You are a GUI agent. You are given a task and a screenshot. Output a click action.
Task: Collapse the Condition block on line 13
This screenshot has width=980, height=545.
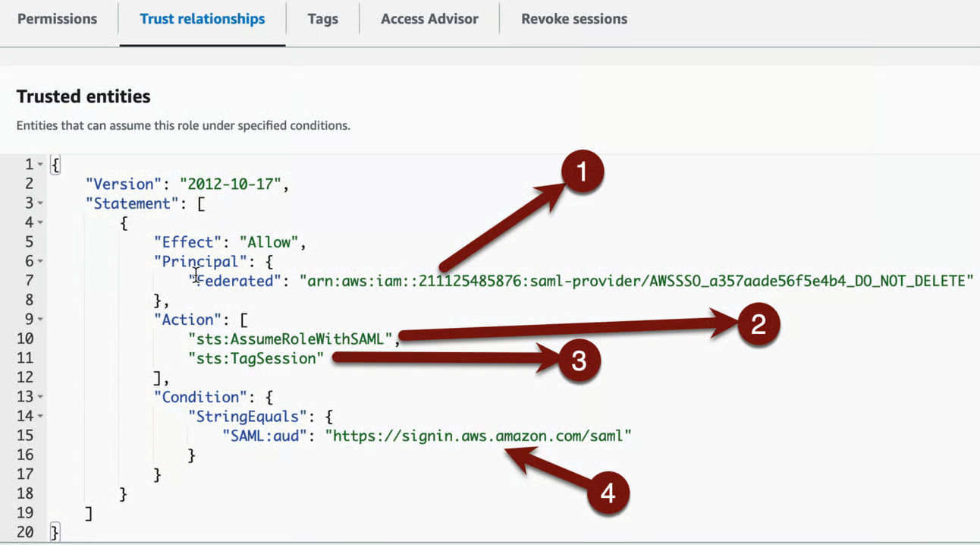40,397
